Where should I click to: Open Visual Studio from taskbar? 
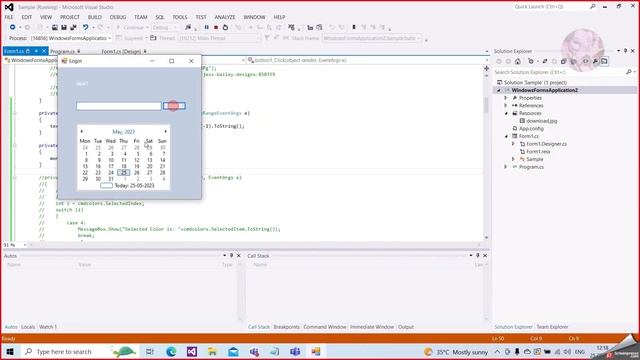pyautogui.click(x=192, y=351)
